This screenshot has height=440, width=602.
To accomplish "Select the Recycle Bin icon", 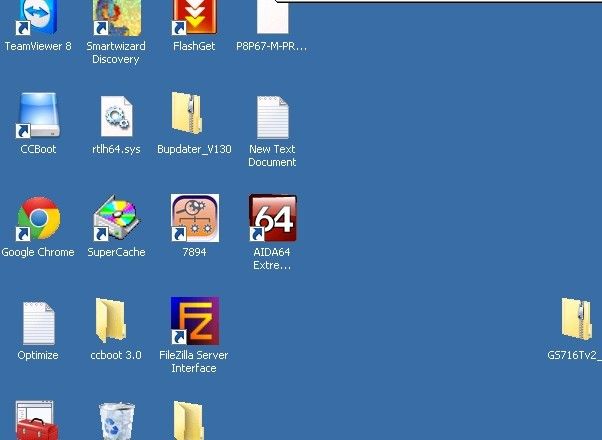I will click(x=117, y=421).
